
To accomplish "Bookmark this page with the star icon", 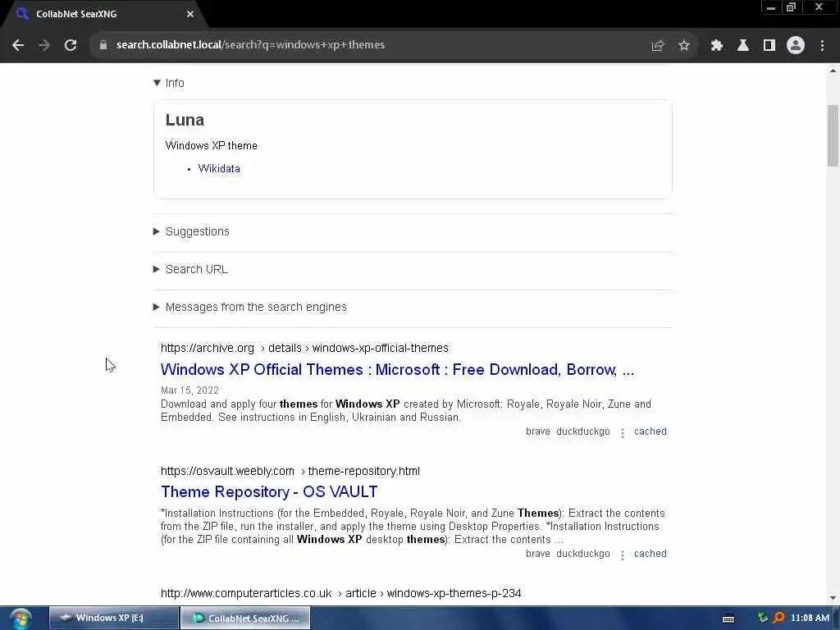I will coord(683,46).
